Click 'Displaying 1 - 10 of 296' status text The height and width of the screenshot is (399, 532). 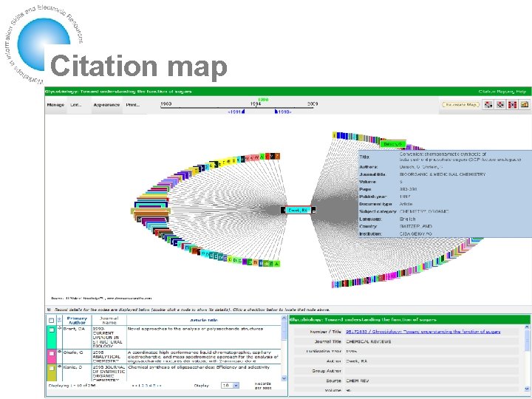[72, 386]
